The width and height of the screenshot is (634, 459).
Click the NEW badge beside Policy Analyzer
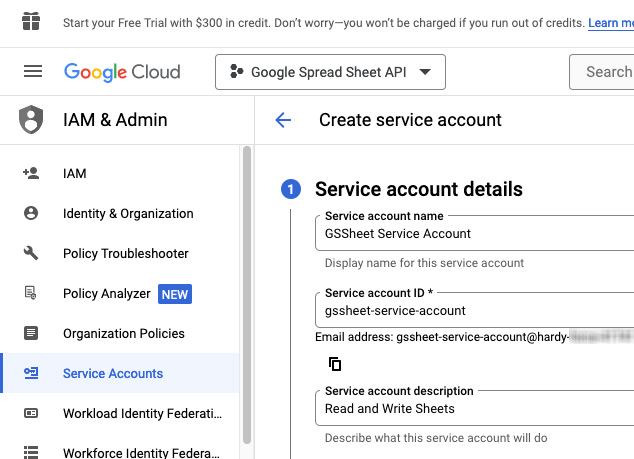175,294
